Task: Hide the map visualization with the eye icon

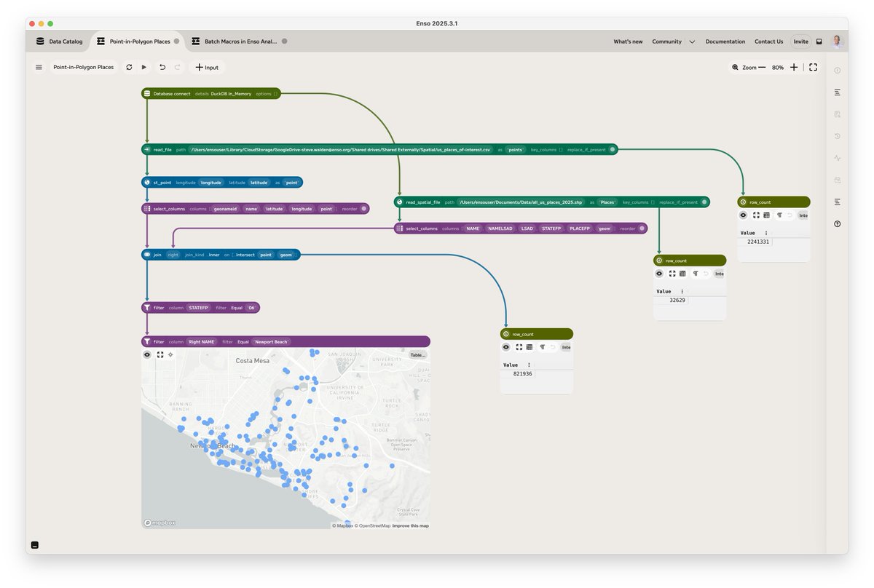Action: click(147, 354)
